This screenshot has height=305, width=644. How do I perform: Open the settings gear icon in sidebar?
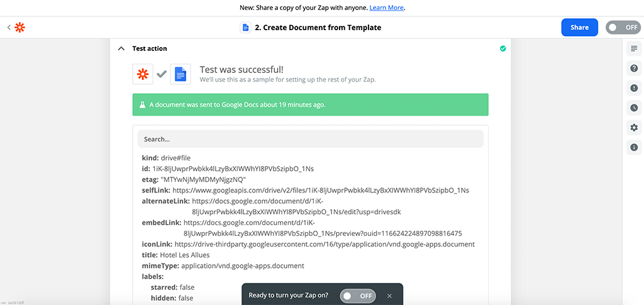pyautogui.click(x=634, y=128)
